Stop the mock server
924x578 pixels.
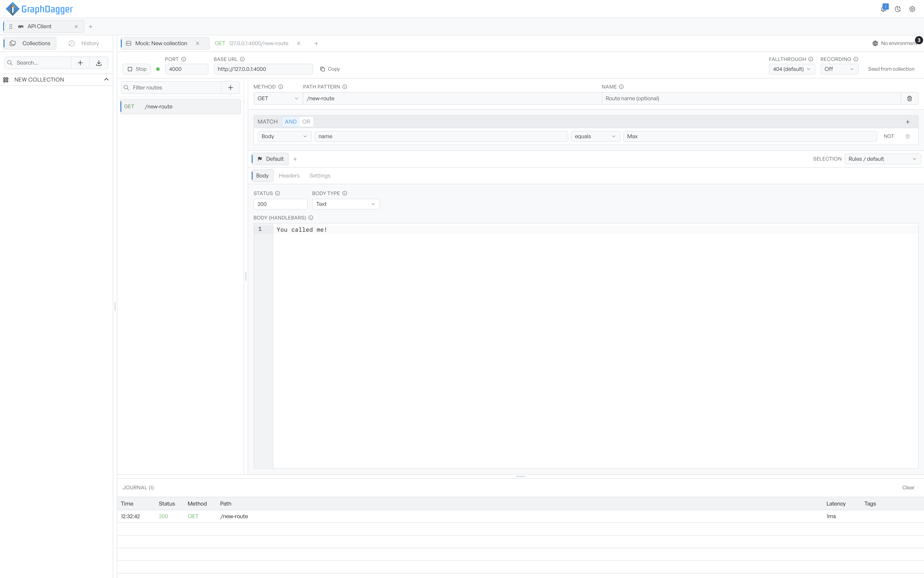[x=137, y=69]
